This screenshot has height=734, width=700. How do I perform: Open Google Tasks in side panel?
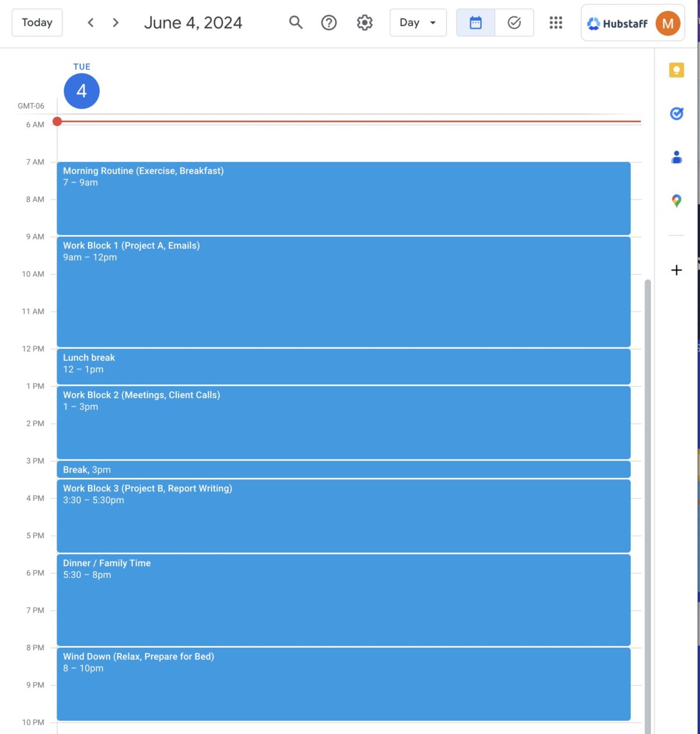click(676, 114)
